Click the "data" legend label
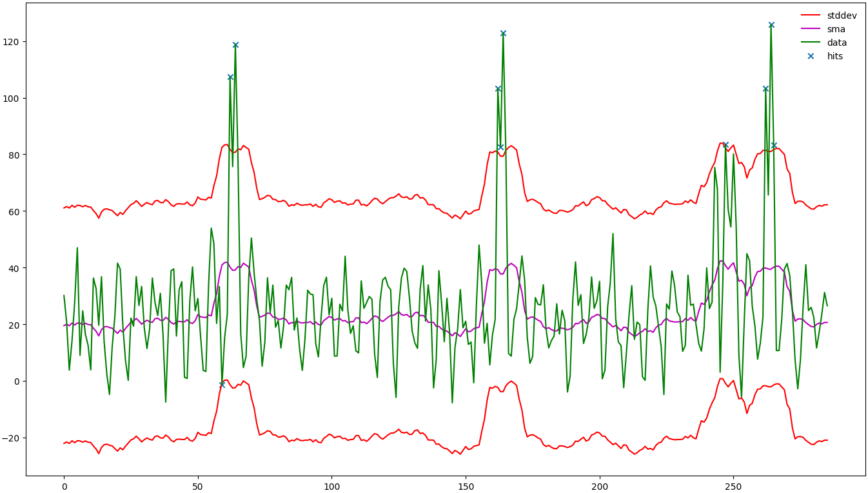 tap(837, 43)
